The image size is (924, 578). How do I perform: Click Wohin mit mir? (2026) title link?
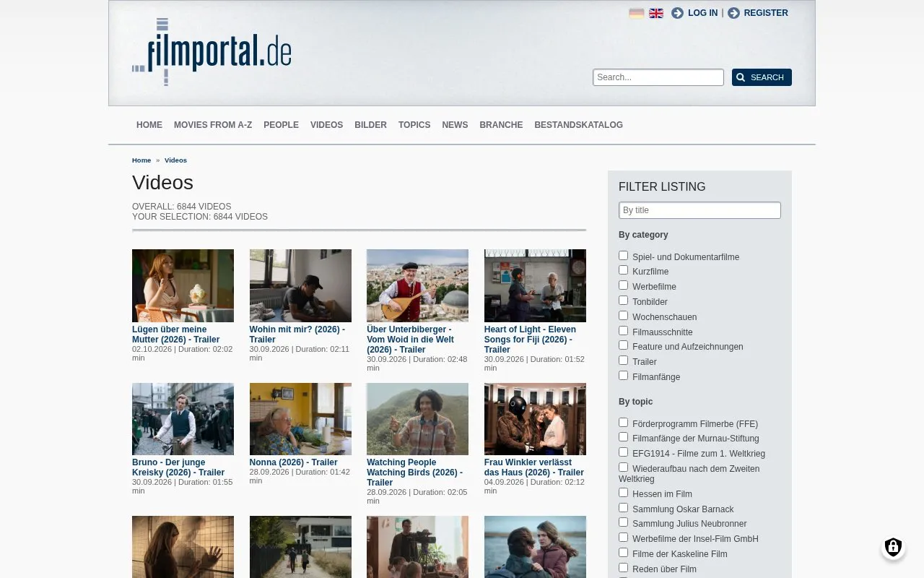coord(297,335)
